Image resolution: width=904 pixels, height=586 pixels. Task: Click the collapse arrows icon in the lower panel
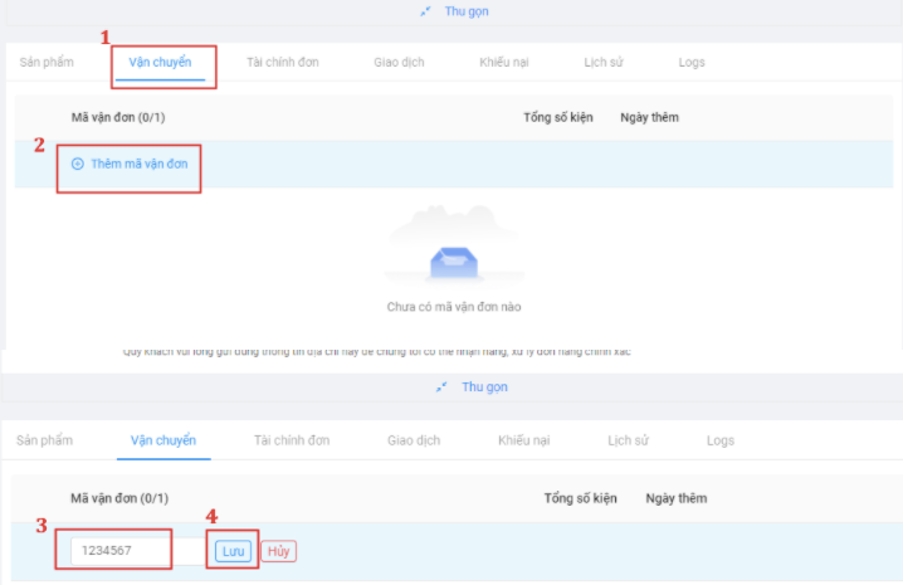pyautogui.click(x=442, y=387)
